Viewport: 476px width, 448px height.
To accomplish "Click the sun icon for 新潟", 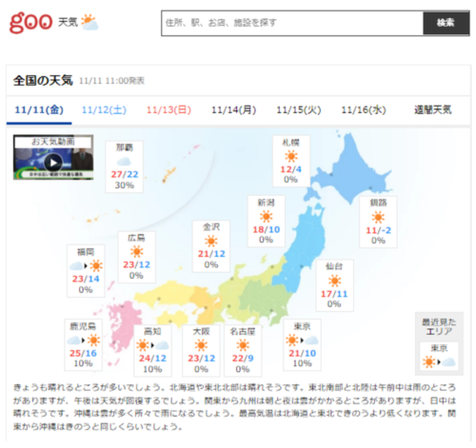I will [266, 217].
